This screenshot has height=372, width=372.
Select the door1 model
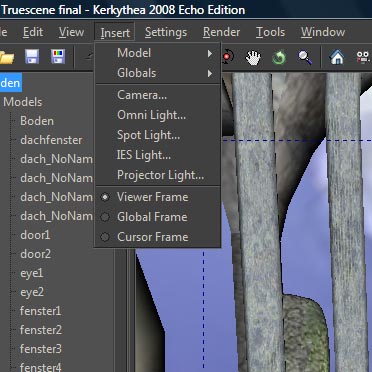tap(35, 235)
